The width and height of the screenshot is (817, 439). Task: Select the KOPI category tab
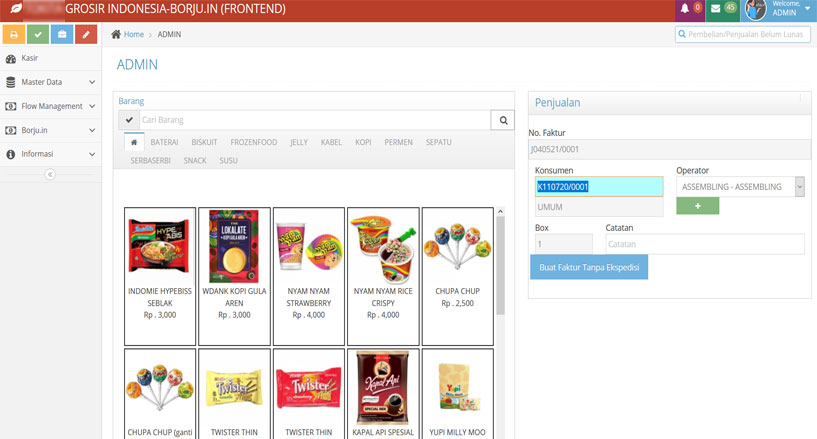[x=363, y=142]
